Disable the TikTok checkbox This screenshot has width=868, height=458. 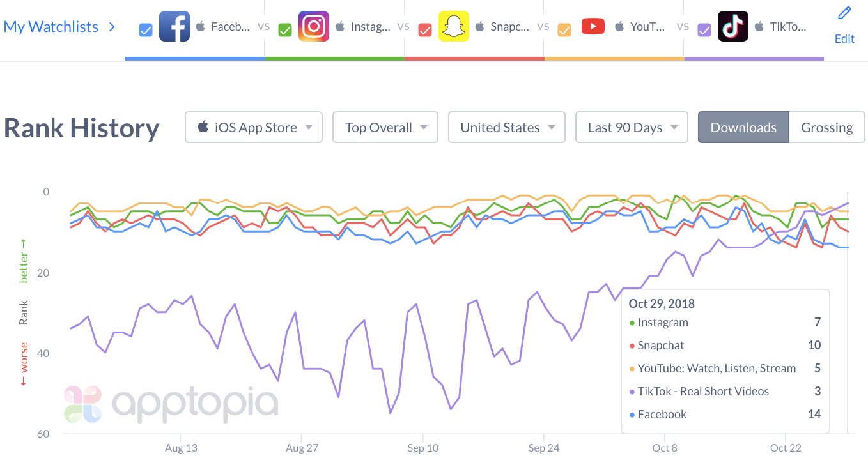pos(704,29)
